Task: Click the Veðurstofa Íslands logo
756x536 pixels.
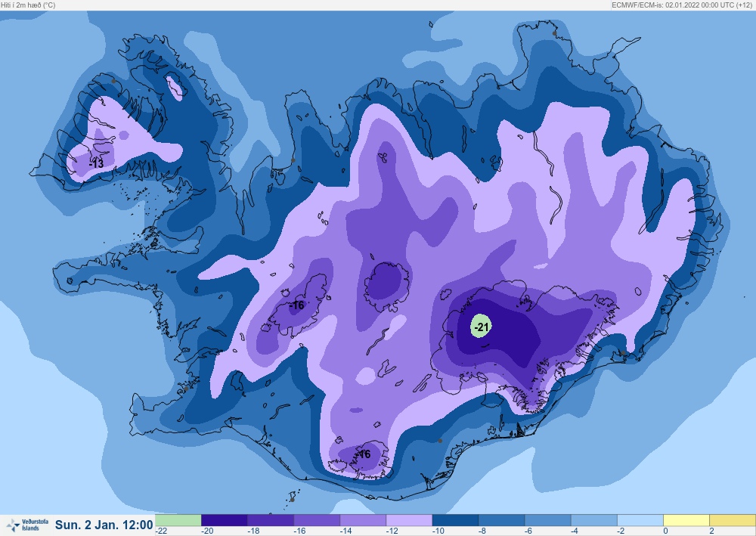Action: [28, 525]
